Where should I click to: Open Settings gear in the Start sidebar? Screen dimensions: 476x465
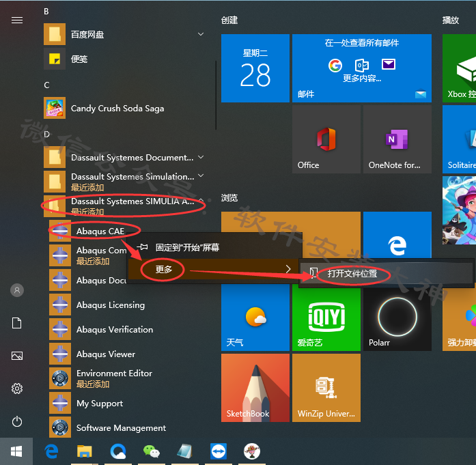pos(17,389)
